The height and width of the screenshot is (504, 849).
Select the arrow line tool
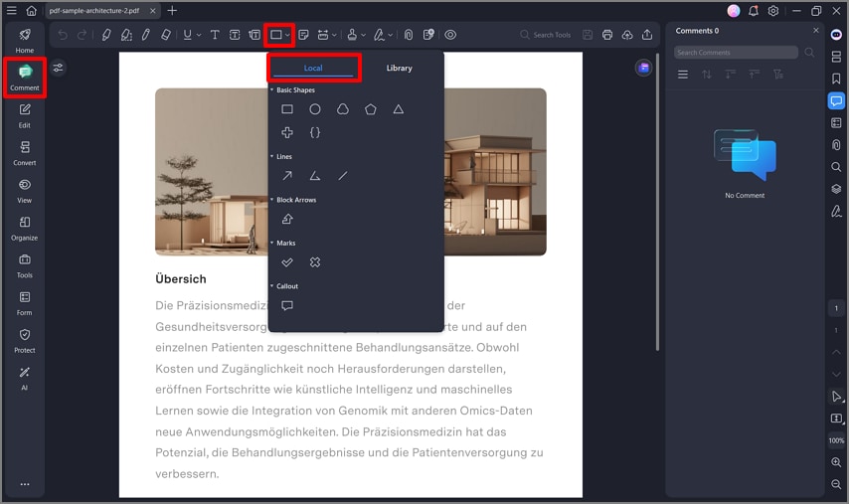[287, 175]
